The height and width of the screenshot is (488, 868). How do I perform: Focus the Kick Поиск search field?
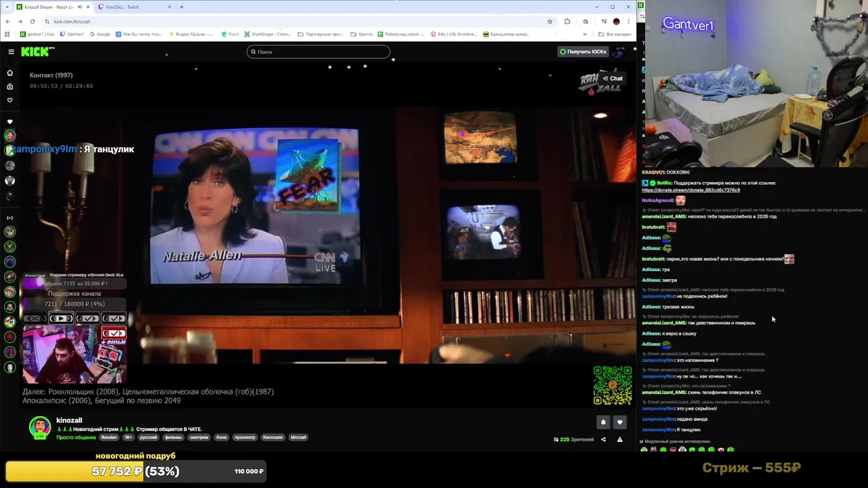click(318, 52)
